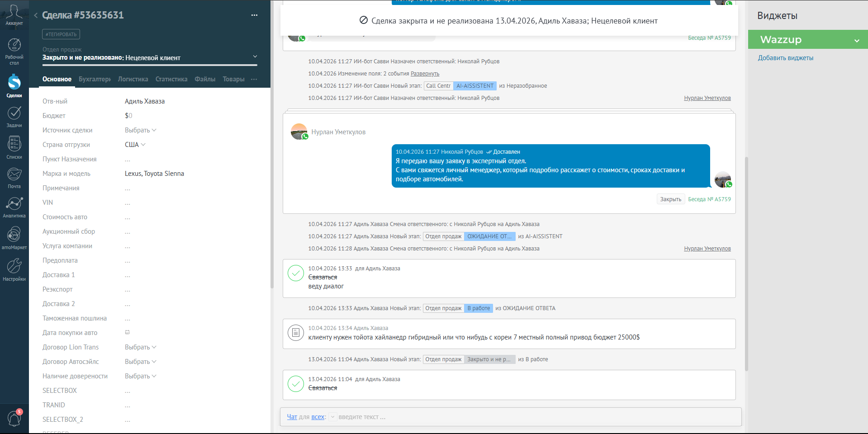The width and height of the screenshot is (868, 434).
Task: Collapse the Wazzup widget chevron
Action: coord(857,41)
